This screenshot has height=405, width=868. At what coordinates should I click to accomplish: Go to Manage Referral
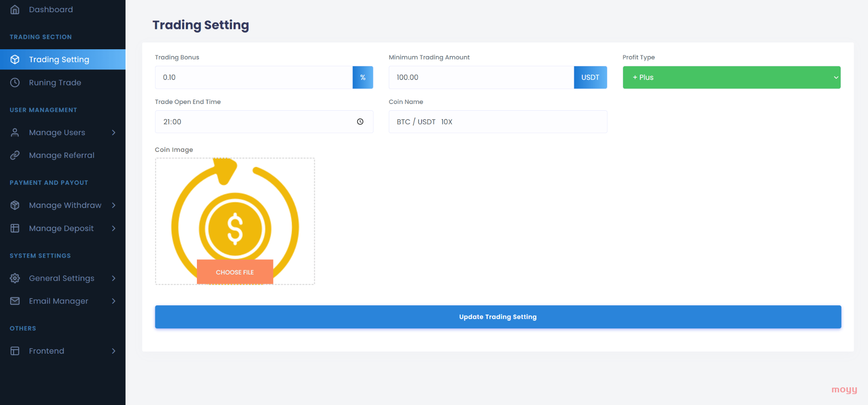point(62,155)
